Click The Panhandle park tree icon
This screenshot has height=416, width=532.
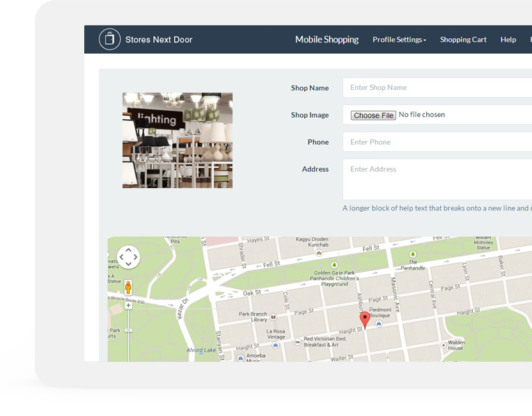click(x=412, y=254)
